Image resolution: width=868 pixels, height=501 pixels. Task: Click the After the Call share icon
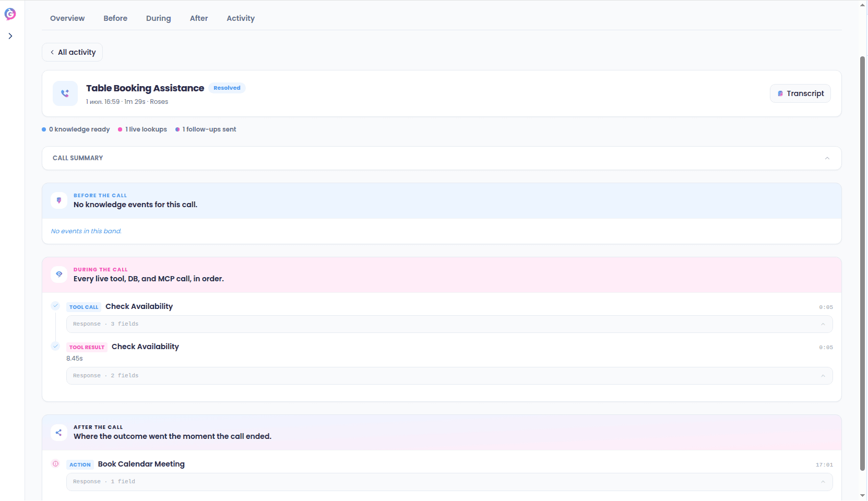pos(59,433)
